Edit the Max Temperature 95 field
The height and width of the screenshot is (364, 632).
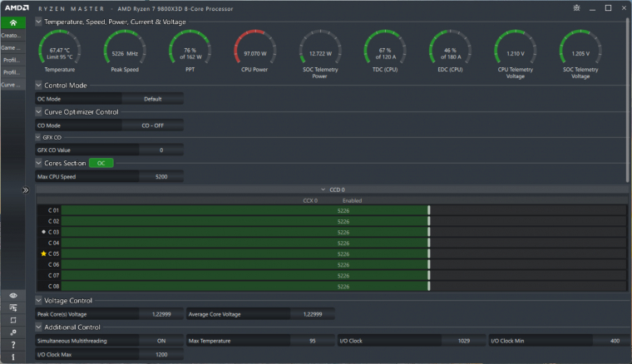tap(313, 341)
